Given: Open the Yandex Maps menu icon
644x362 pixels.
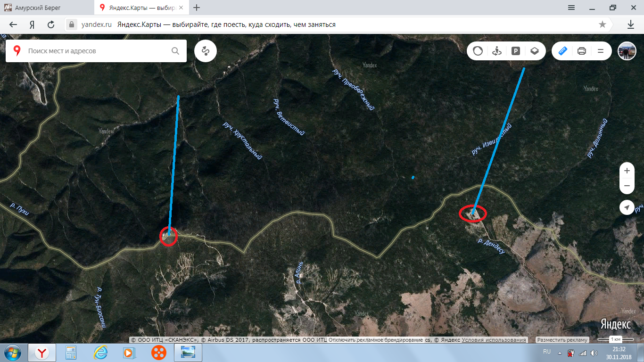Looking at the screenshot, I should 601,51.
